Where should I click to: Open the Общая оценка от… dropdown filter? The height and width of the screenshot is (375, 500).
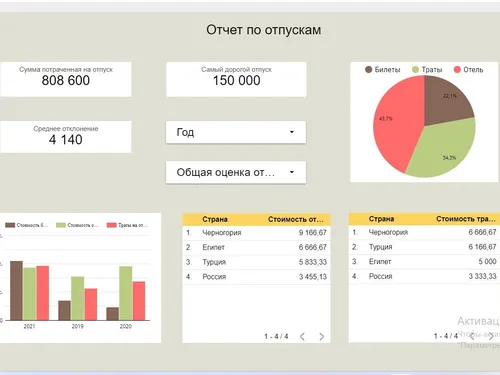236,172
